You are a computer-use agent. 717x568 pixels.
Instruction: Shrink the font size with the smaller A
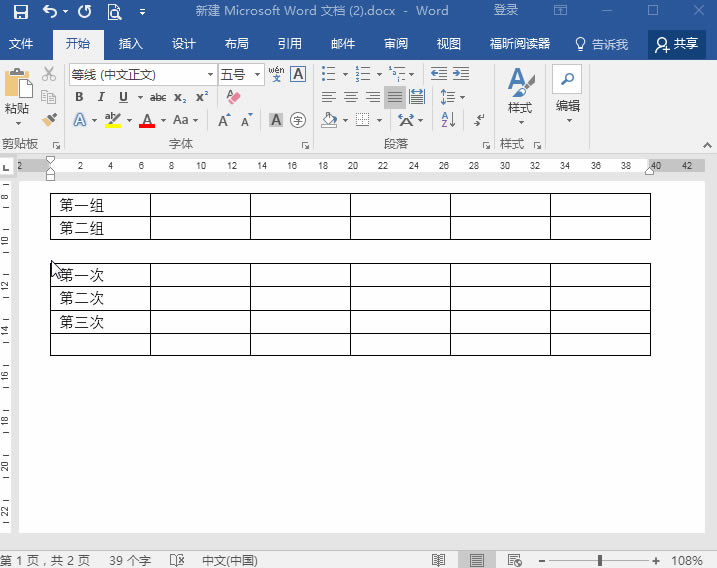(x=247, y=120)
